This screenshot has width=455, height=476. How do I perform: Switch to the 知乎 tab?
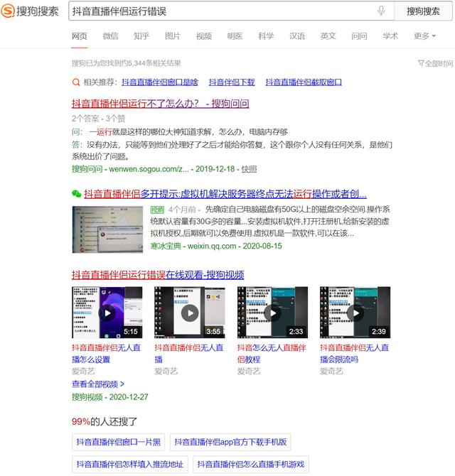point(141,36)
